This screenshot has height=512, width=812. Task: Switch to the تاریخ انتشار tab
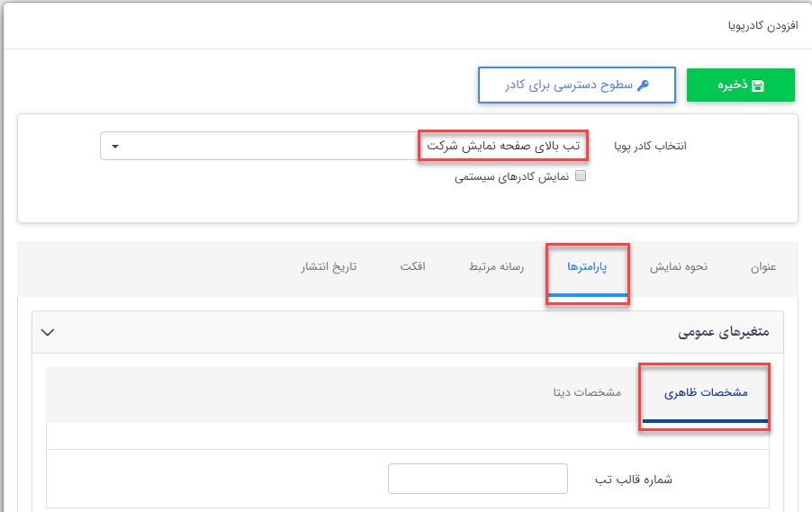point(329,267)
